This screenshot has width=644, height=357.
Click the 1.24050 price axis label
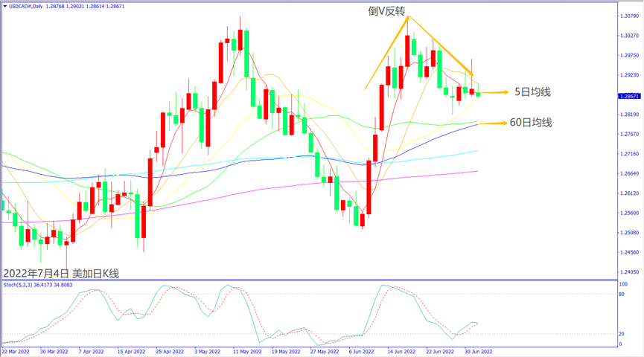(630, 272)
